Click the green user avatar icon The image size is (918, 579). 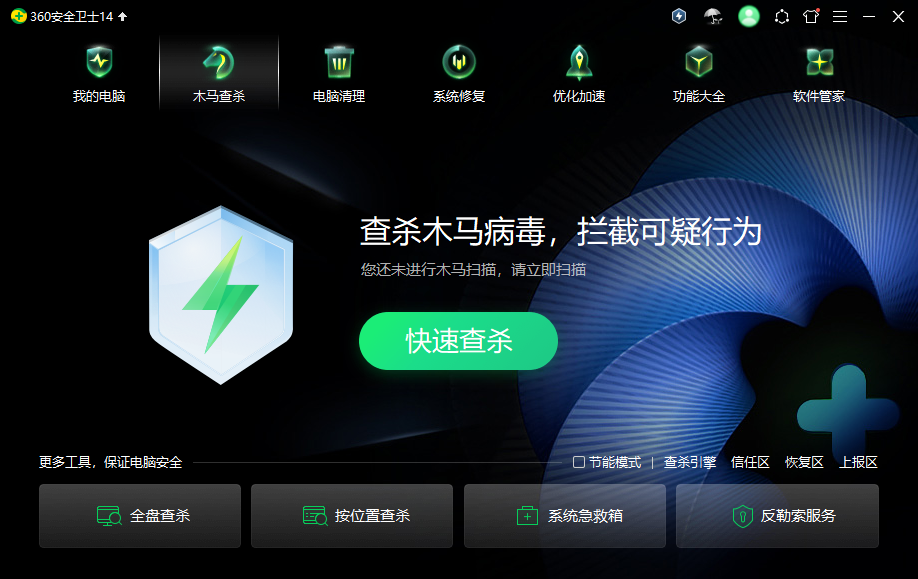coord(748,16)
